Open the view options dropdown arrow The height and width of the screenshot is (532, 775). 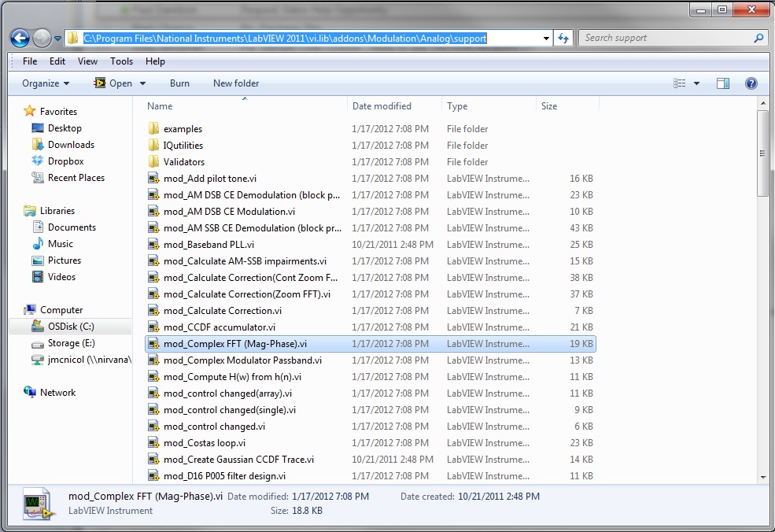click(x=696, y=83)
